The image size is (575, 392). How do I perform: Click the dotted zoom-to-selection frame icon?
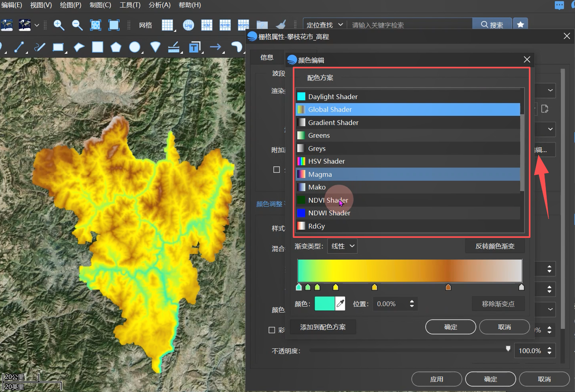tap(96, 25)
